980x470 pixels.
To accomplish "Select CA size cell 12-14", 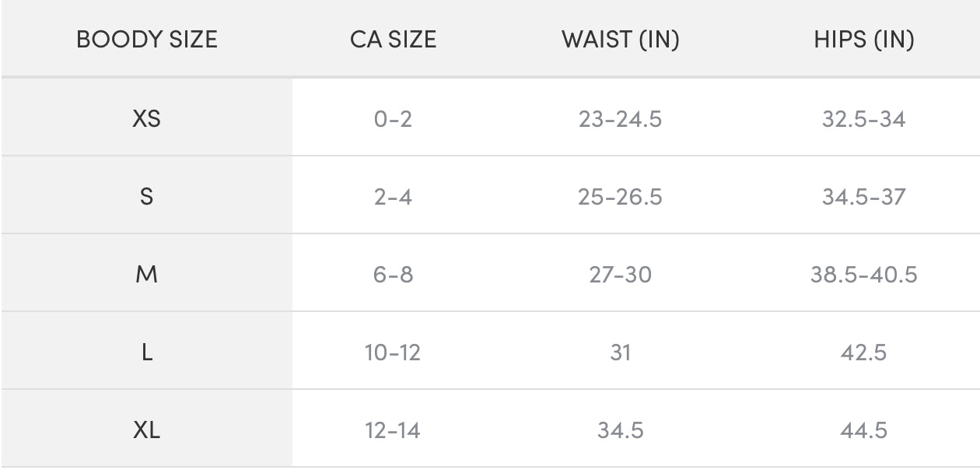I will coord(393,430).
